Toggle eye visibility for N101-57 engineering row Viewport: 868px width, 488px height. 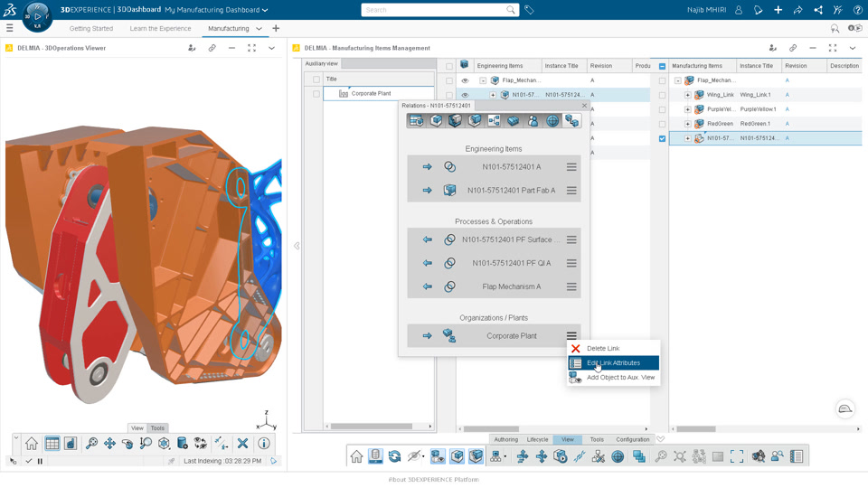(x=465, y=95)
